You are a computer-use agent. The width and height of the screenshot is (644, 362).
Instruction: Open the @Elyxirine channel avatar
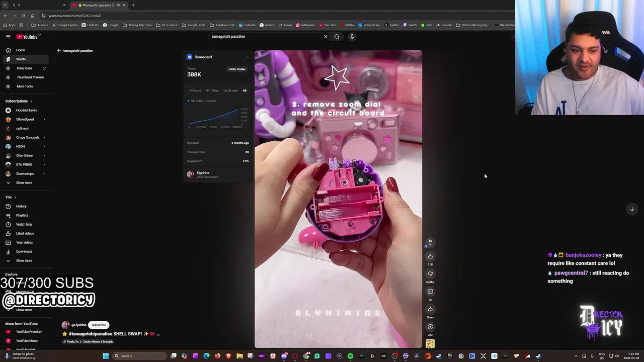(65, 325)
